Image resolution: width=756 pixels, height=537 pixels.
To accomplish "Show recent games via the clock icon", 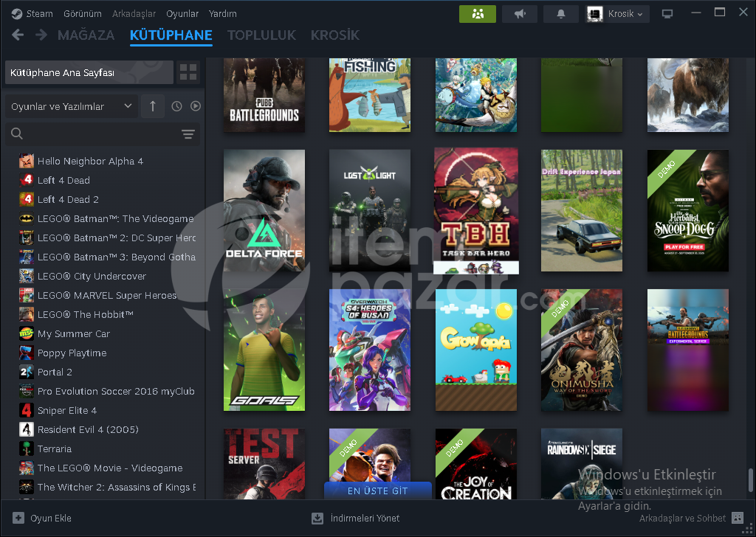I will [x=176, y=106].
